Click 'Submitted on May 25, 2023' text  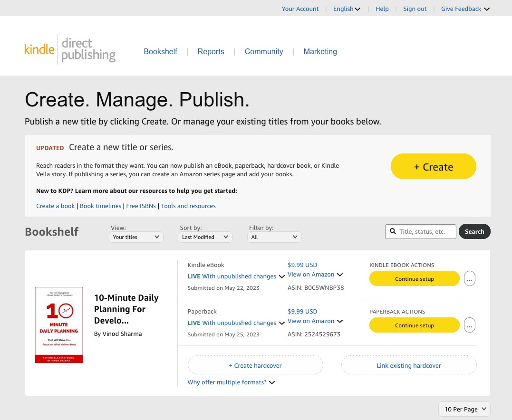point(223,334)
